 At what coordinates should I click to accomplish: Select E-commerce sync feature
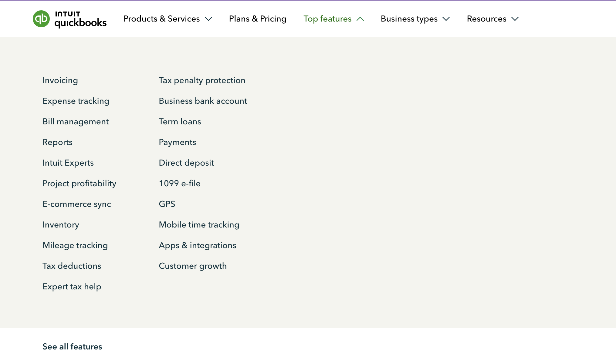coord(77,204)
